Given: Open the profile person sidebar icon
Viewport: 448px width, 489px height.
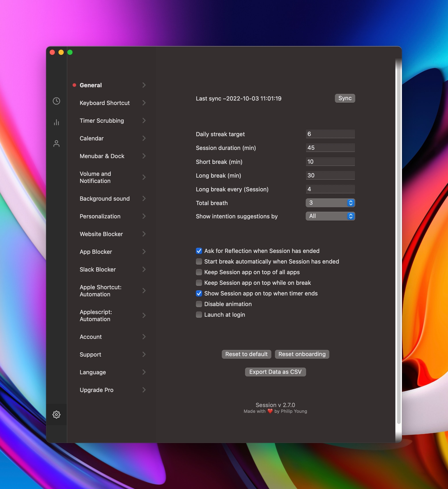Looking at the screenshot, I should point(56,144).
